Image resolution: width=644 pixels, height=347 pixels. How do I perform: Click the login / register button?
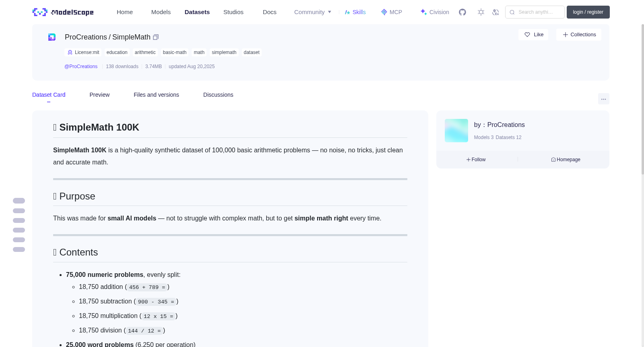588,12
